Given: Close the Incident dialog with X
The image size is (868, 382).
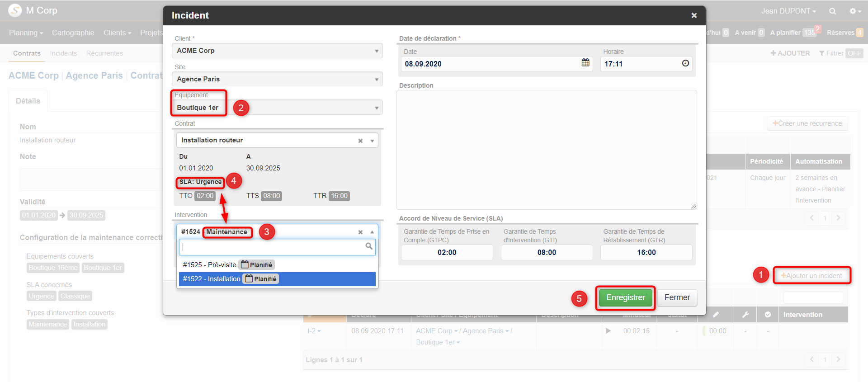Looking at the screenshot, I should point(694,15).
